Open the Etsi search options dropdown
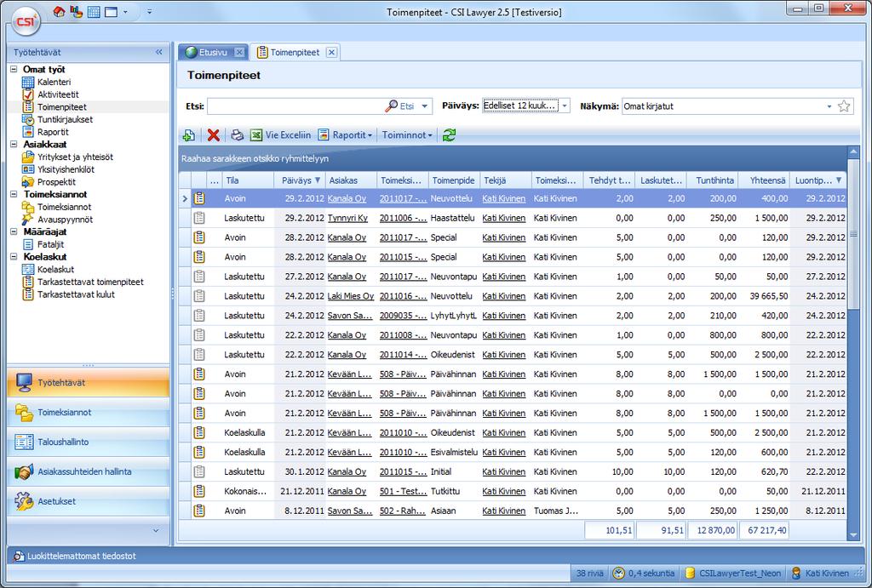Image resolution: width=872 pixels, height=588 pixels. pos(425,106)
